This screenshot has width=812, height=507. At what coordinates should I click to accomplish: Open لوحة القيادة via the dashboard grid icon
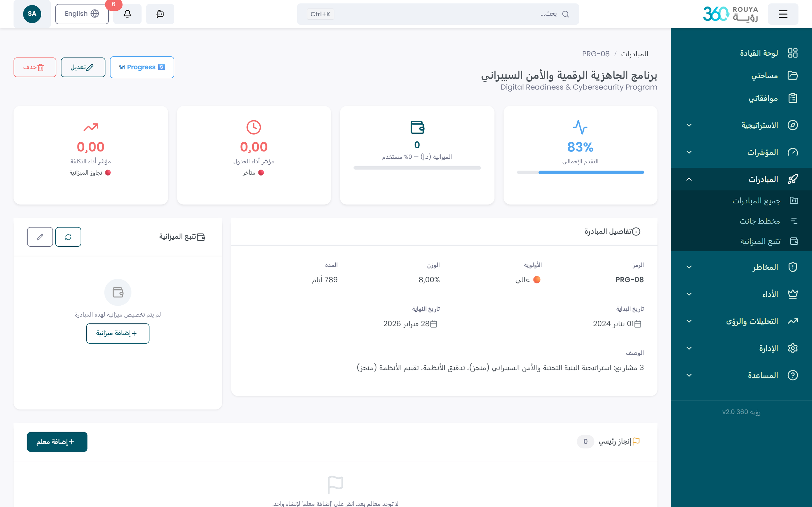[x=793, y=53]
